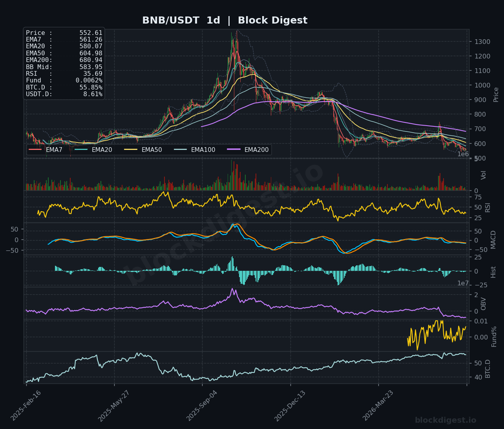Select the 'EMA7 : 561.26' stats line
Viewport: 504px width, 429px height.
64,40
